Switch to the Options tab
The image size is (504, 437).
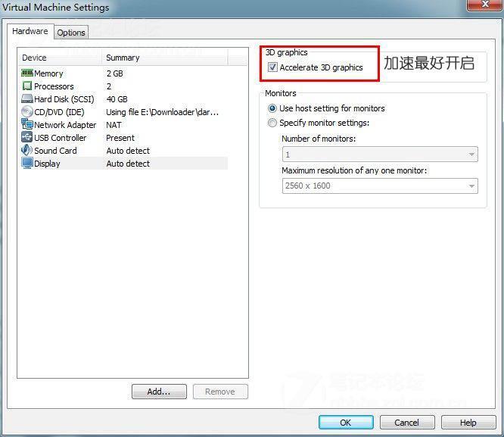[71, 33]
